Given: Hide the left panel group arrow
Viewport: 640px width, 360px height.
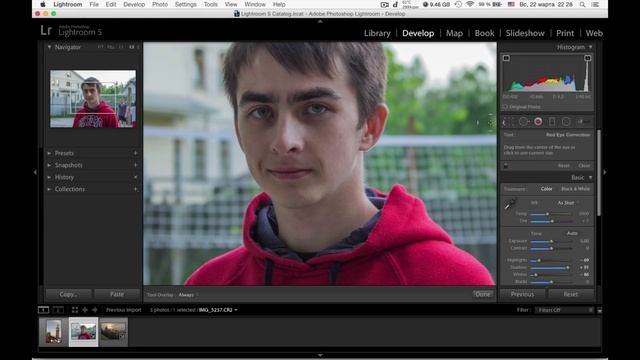Looking at the screenshot, I should pos(35,172).
